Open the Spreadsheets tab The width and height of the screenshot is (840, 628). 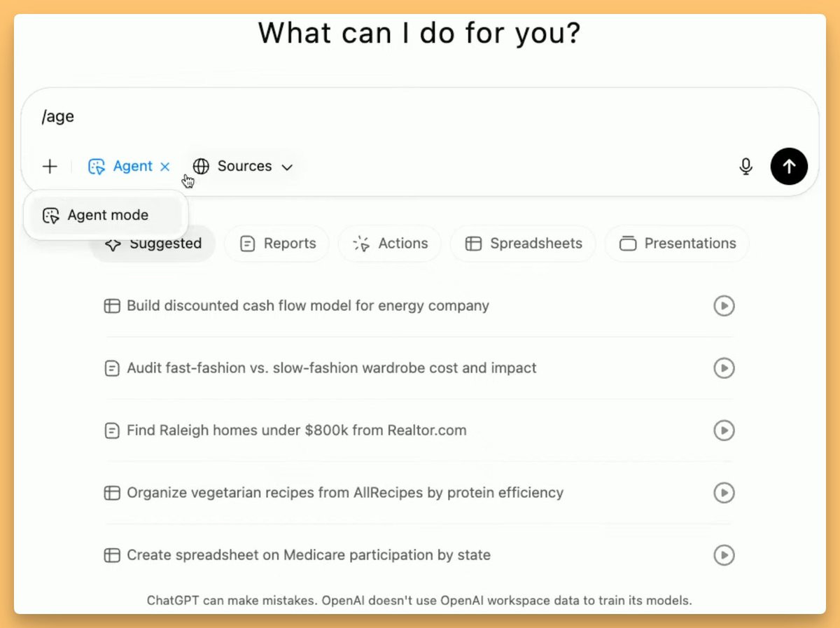[523, 244]
